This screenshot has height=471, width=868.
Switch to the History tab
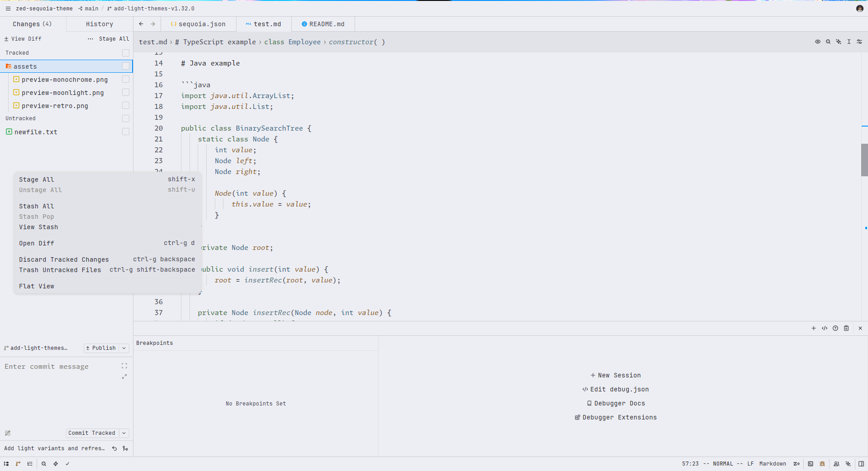pyautogui.click(x=100, y=24)
